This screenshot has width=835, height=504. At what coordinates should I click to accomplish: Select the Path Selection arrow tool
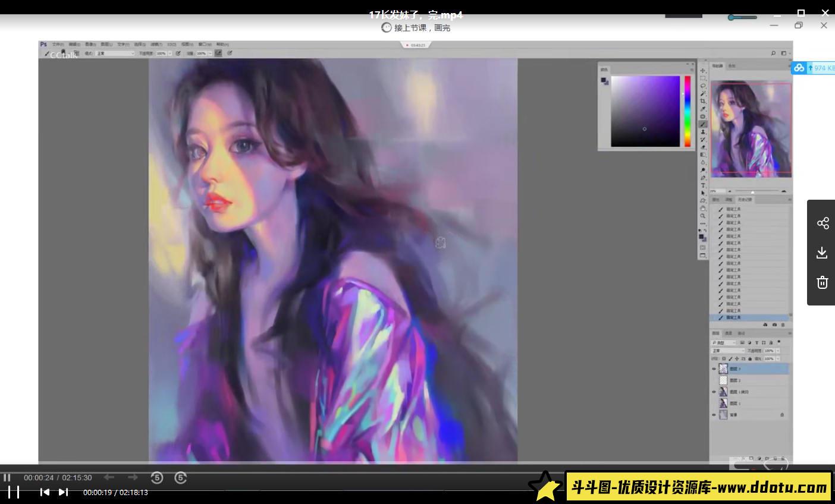click(703, 193)
